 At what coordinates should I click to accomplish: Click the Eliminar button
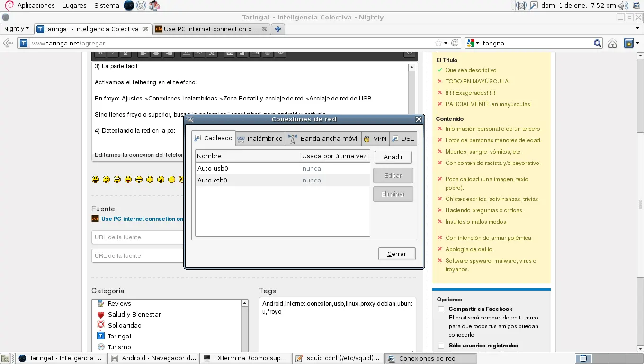pyautogui.click(x=393, y=194)
